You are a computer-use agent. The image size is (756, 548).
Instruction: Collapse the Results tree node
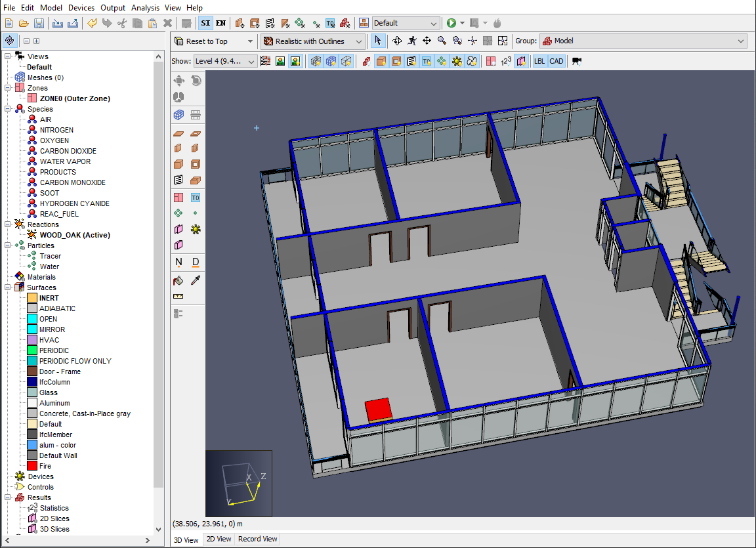[x=8, y=497]
